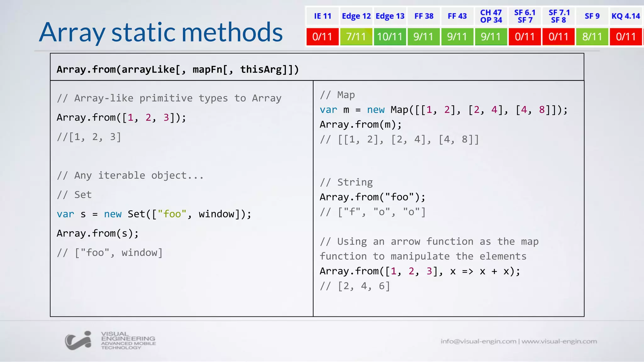Click the KQ 4.14 browser label
Viewport: 644px width, 362px height.
pyautogui.click(x=625, y=16)
